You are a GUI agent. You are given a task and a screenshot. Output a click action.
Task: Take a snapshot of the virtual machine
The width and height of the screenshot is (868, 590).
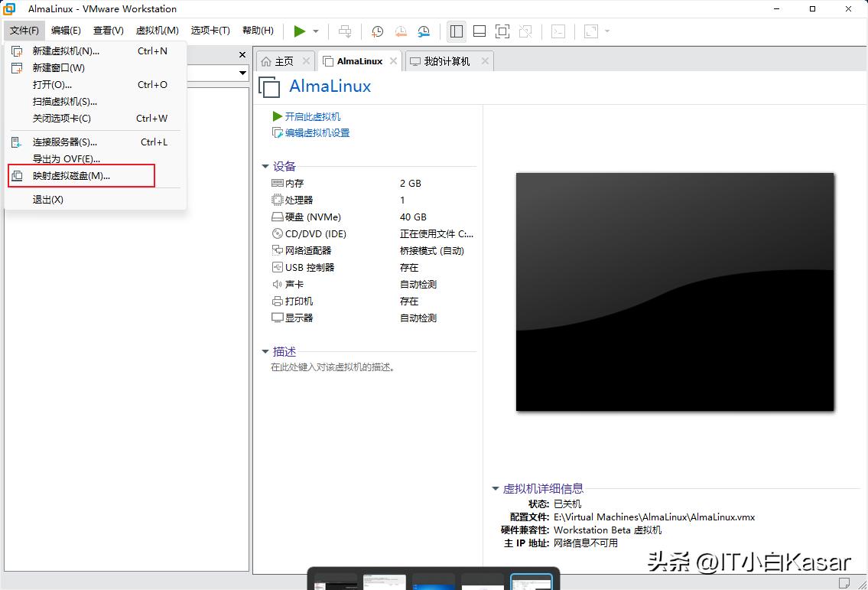tap(376, 31)
